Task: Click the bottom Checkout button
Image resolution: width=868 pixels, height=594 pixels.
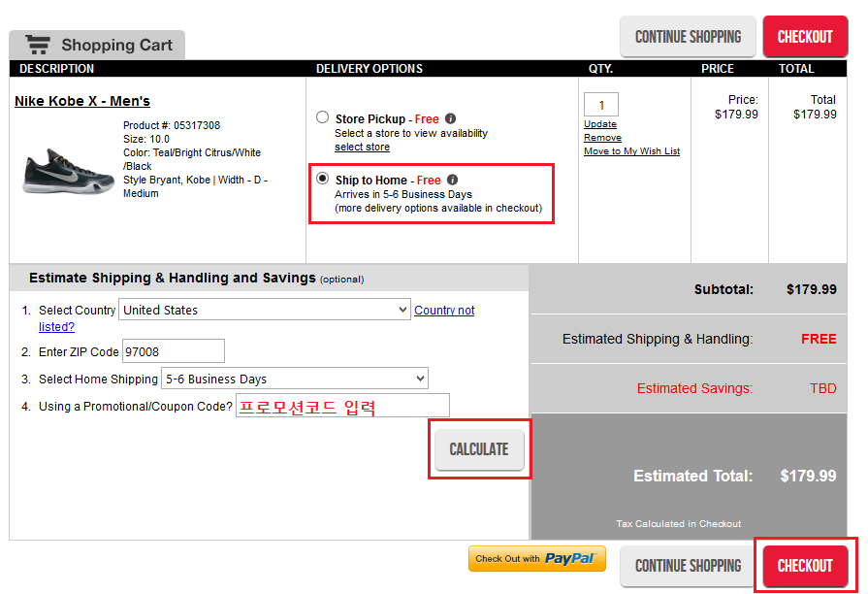Action: click(805, 566)
